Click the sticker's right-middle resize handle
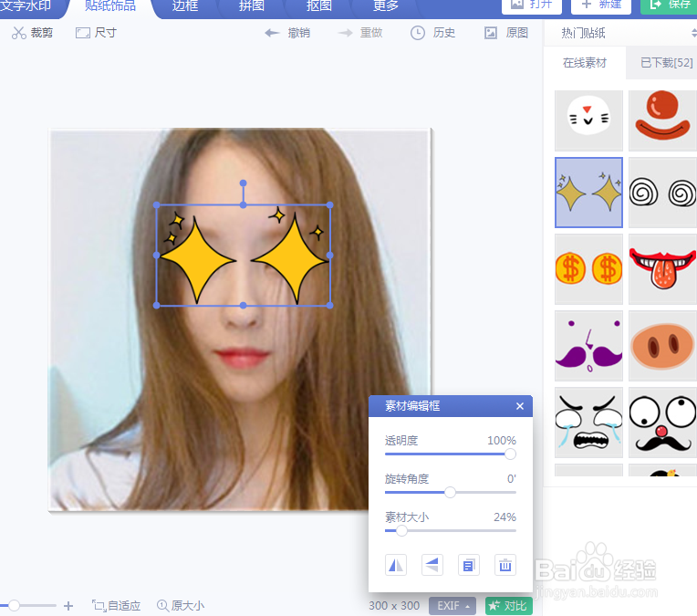Viewport: 697px width, 616px height. pyautogui.click(x=330, y=256)
